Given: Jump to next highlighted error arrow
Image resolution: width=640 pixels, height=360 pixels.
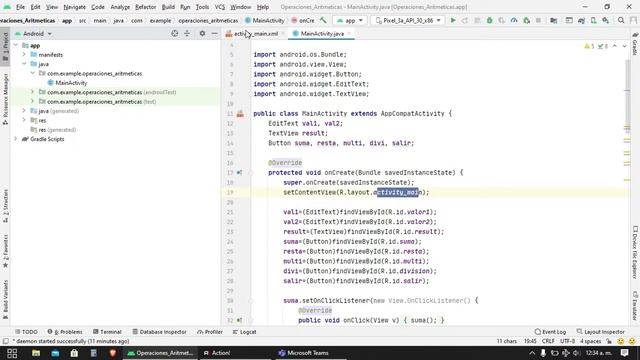Looking at the screenshot, I should click(x=624, y=46).
